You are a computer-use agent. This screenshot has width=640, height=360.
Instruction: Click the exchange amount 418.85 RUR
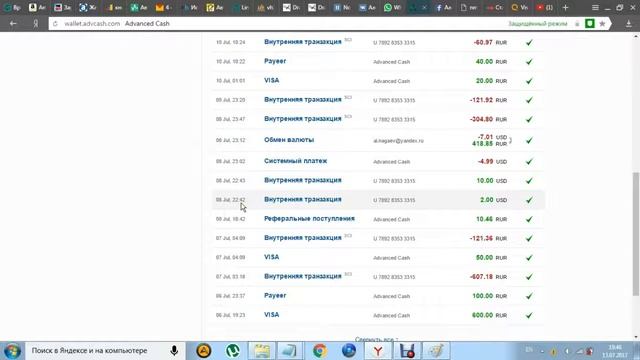(x=489, y=144)
